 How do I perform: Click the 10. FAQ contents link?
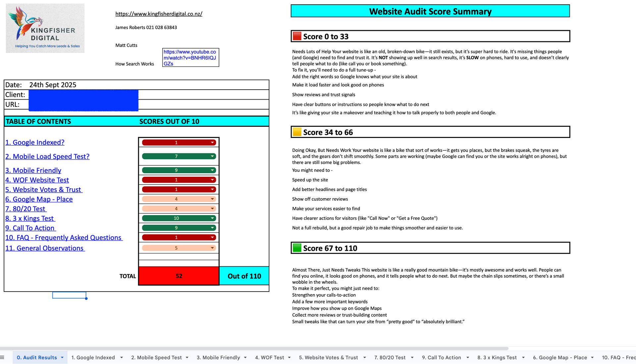tap(64, 238)
